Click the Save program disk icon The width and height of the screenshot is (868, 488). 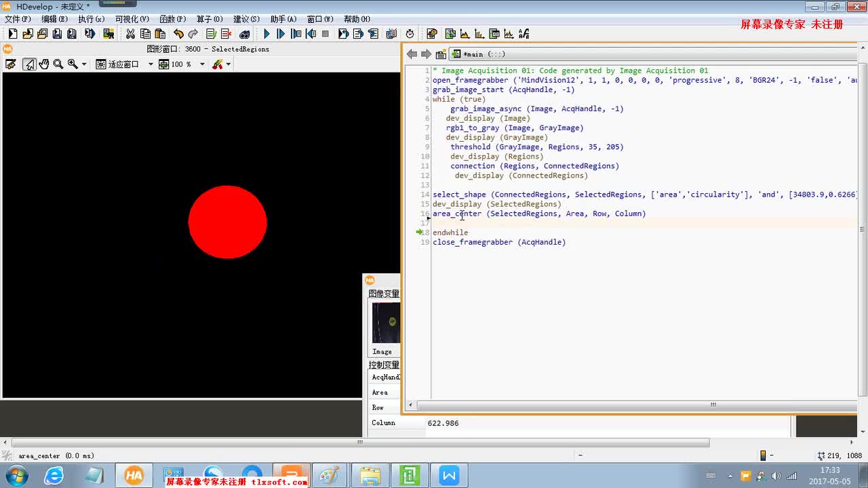click(x=57, y=34)
